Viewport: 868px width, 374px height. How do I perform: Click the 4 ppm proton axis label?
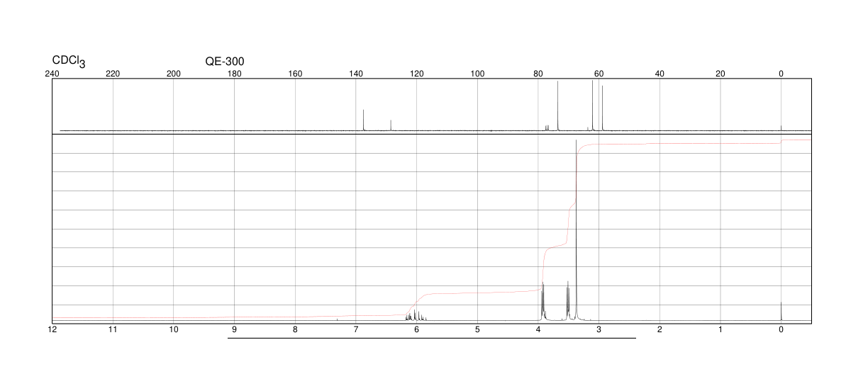538,330
